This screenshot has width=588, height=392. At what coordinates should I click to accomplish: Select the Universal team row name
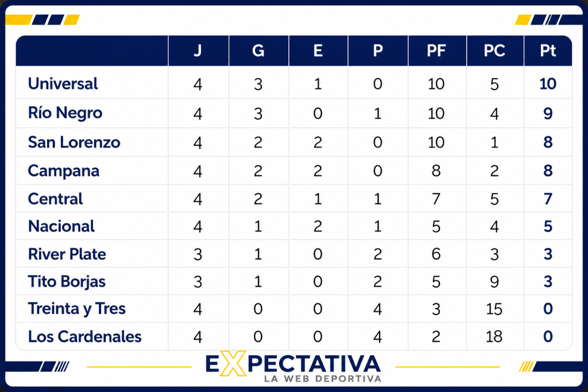tap(63, 84)
